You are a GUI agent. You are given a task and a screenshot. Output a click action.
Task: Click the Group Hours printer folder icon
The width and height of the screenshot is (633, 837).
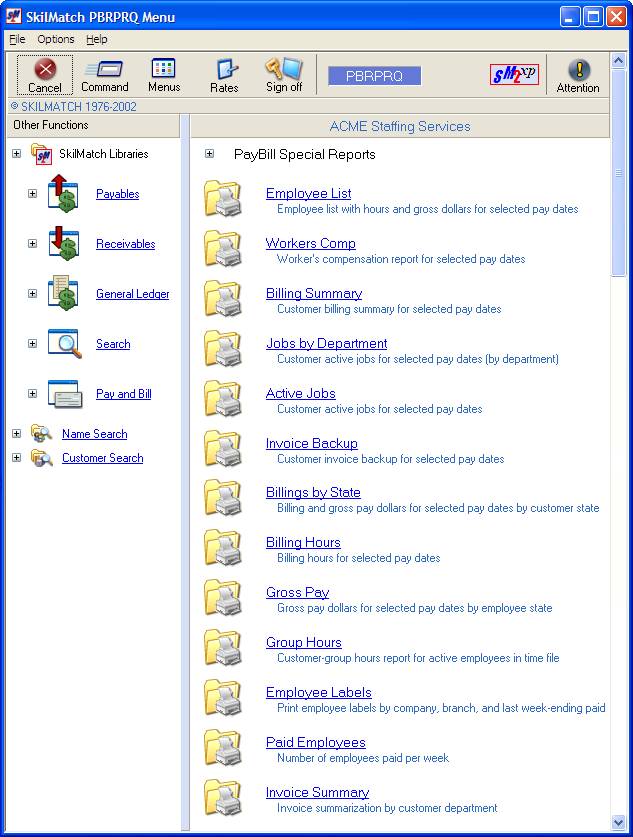(x=223, y=648)
